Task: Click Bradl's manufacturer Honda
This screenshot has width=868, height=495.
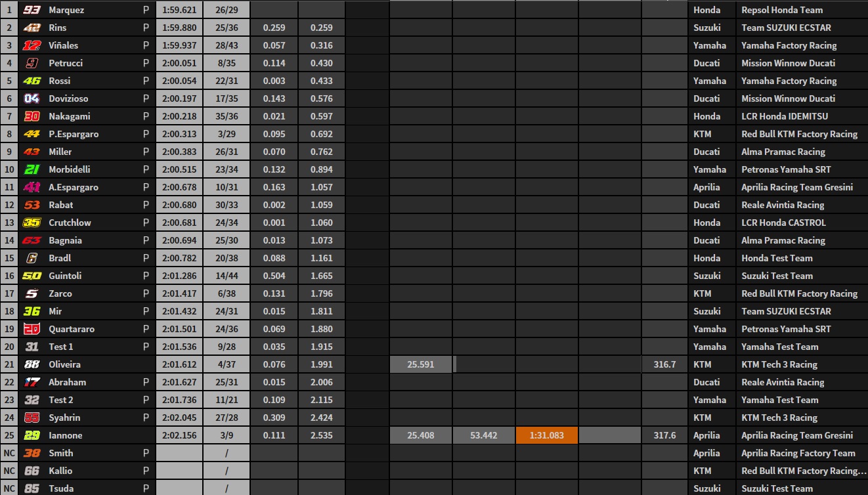Action: pyautogui.click(x=706, y=258)
